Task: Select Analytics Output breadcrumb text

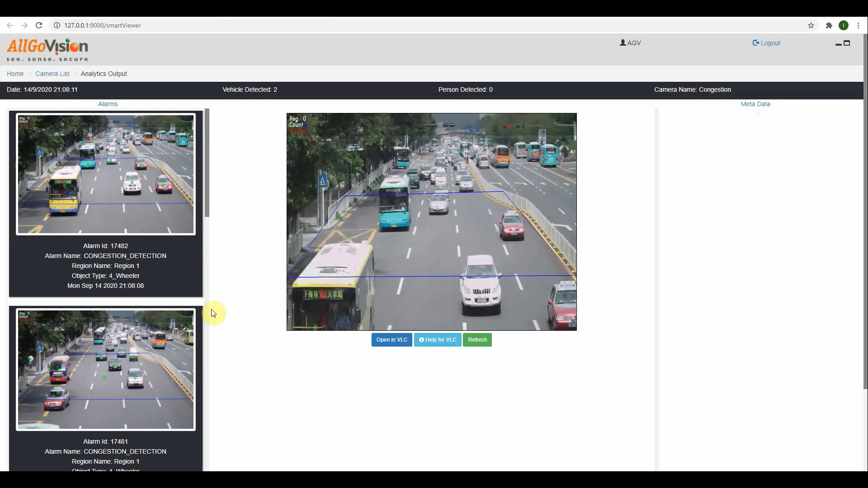Action: point(104,74)
